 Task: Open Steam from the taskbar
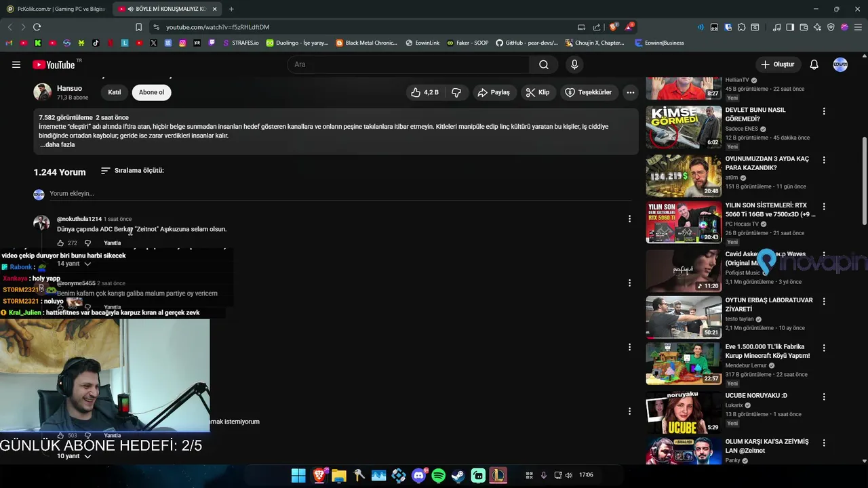pos(458,475)
